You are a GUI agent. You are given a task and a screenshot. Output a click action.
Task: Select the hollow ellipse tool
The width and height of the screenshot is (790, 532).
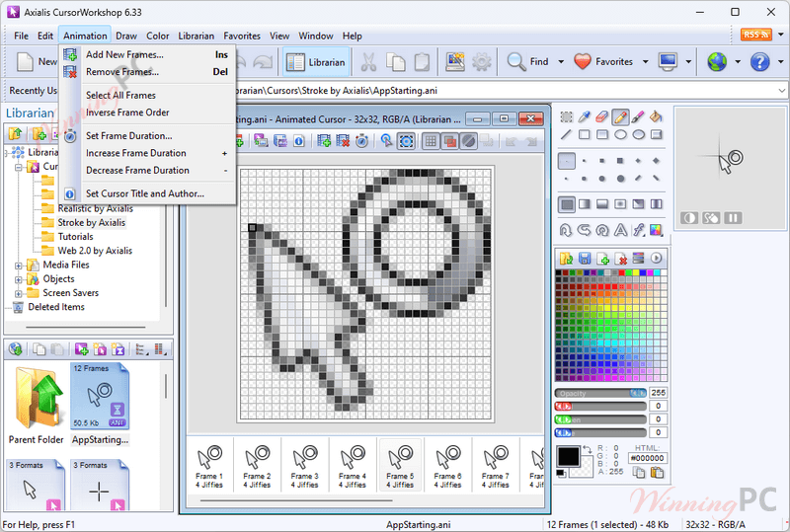tap(620, 134)
